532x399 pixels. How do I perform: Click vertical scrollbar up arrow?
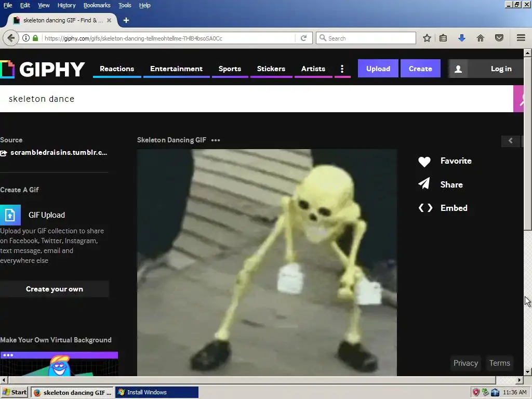click(528, 52)
